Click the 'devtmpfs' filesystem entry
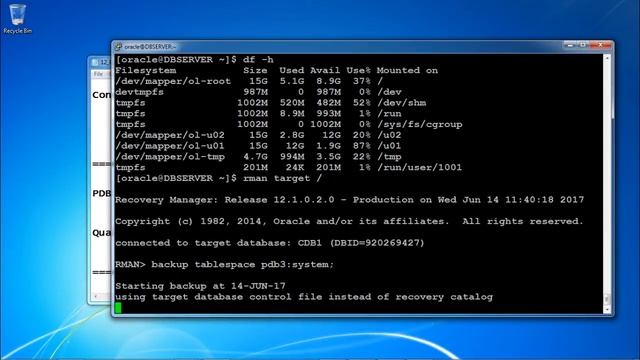 tap(140, 92)
